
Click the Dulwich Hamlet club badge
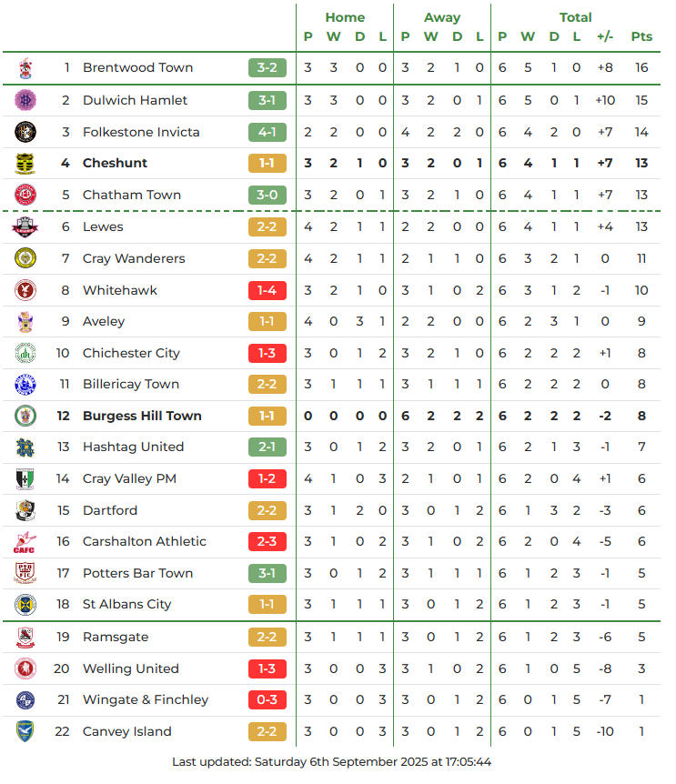25,100
